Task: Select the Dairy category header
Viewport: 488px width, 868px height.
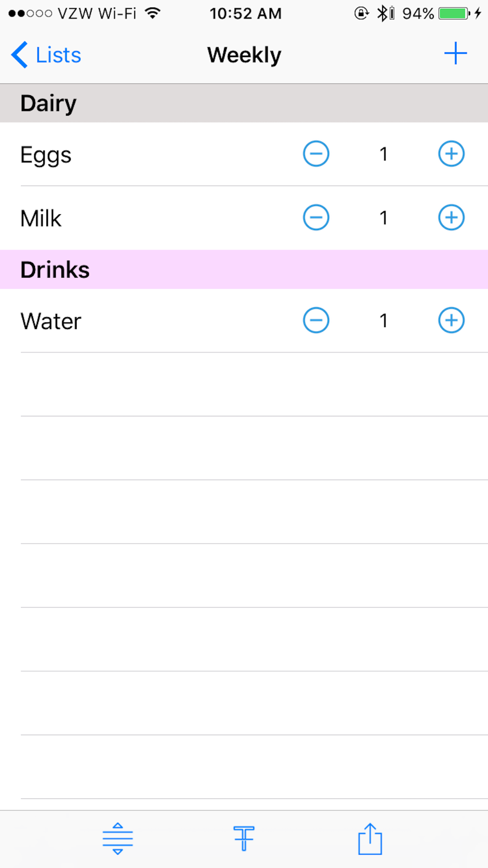Action: (x=244, y=103)
